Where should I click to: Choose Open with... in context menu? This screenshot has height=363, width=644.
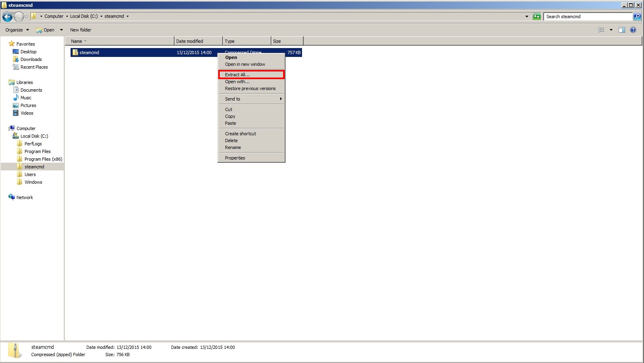[252, 82]
